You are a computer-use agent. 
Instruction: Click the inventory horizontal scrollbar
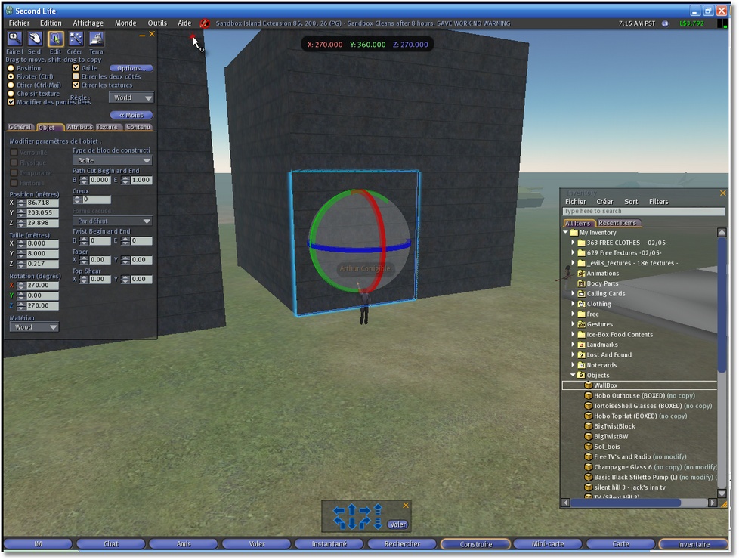(x=626, y=503)
